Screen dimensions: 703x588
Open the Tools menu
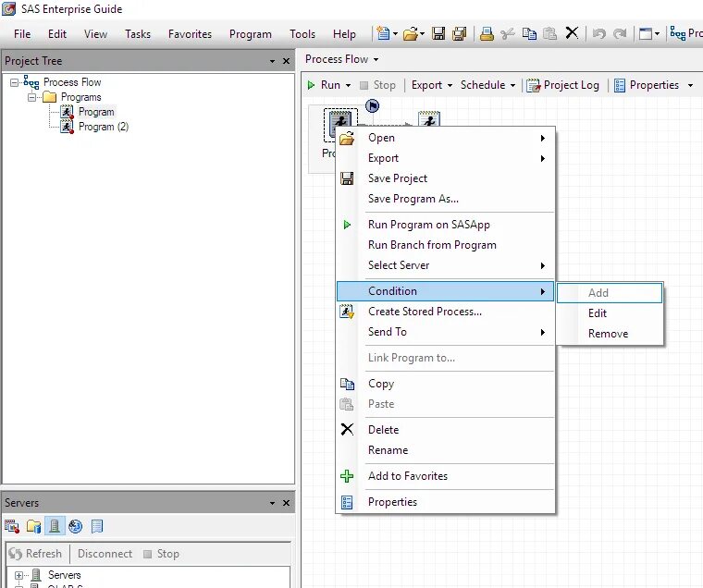pyautogui.click(x=302, y=34)
